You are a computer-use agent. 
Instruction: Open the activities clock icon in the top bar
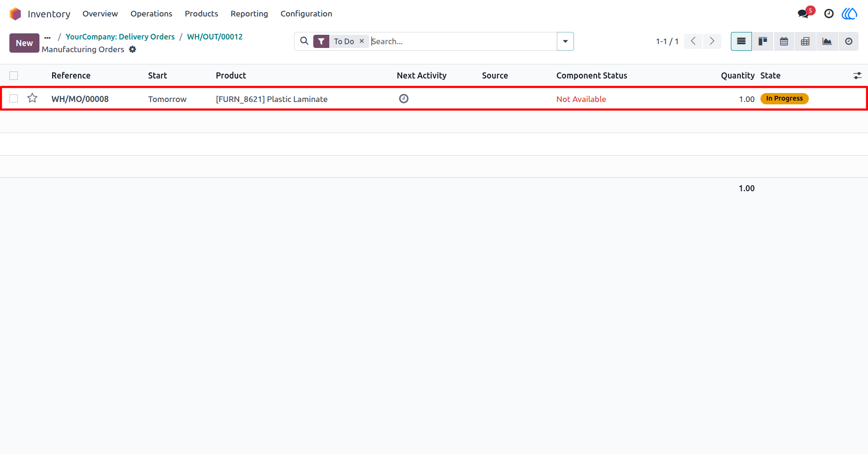pyautogui.click(x=829, y=14)
